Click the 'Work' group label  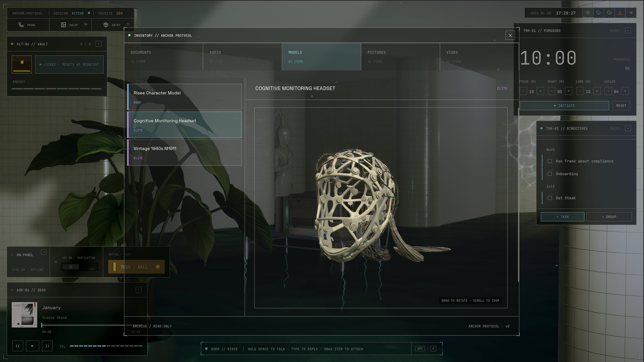pos(550,150)
